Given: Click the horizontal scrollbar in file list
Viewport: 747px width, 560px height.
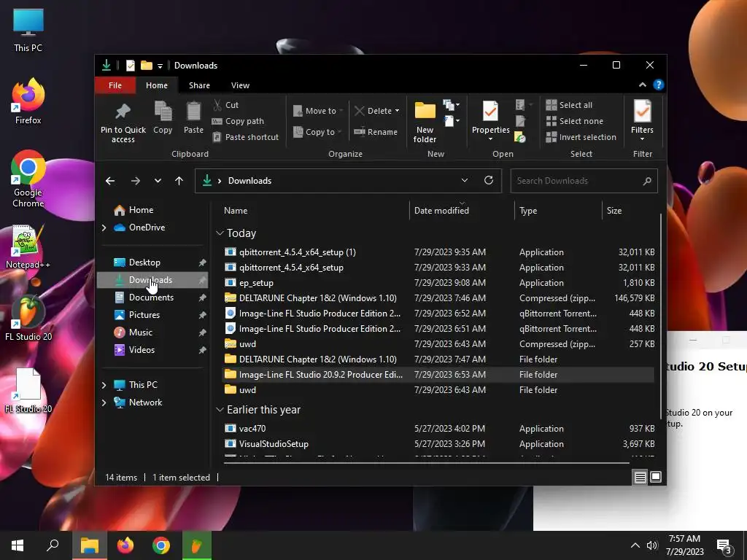Looking at the screenshot, I should tap(426, 462).
